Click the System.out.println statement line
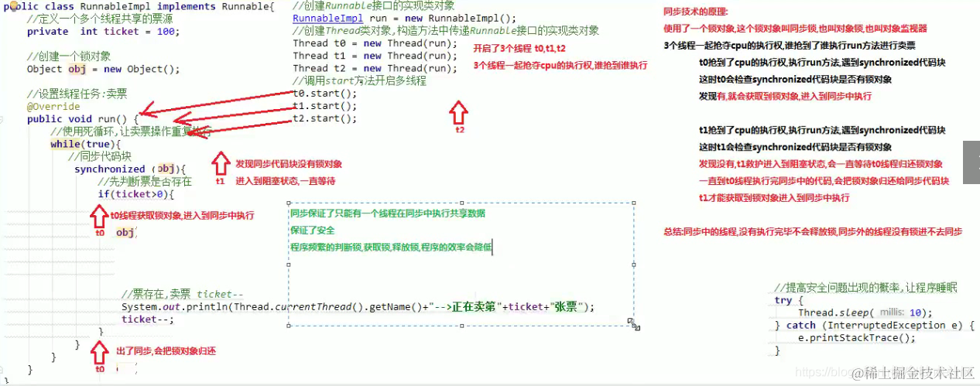The image size is (980, 386). 358,306
